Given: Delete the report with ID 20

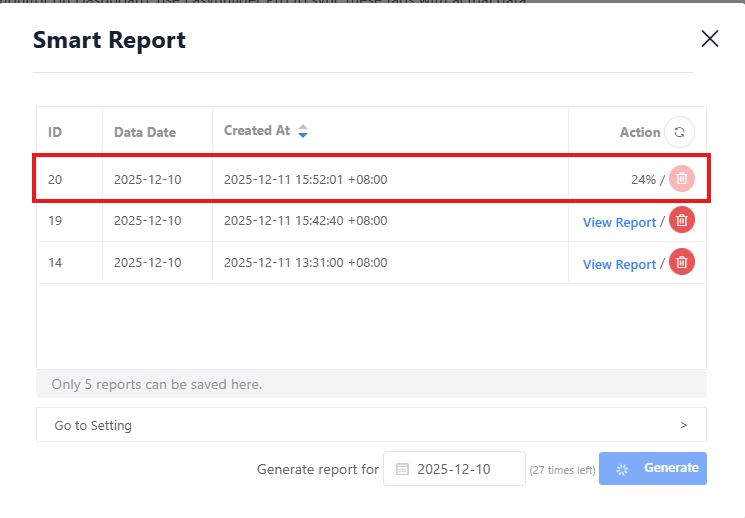Looking at the screenshot, I should pyautogui.click(x=682, y=179).
